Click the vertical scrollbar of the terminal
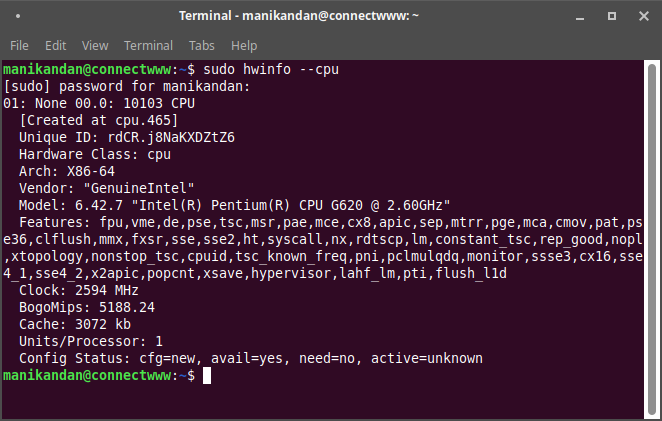662x421 pixels. click(652, 239)
